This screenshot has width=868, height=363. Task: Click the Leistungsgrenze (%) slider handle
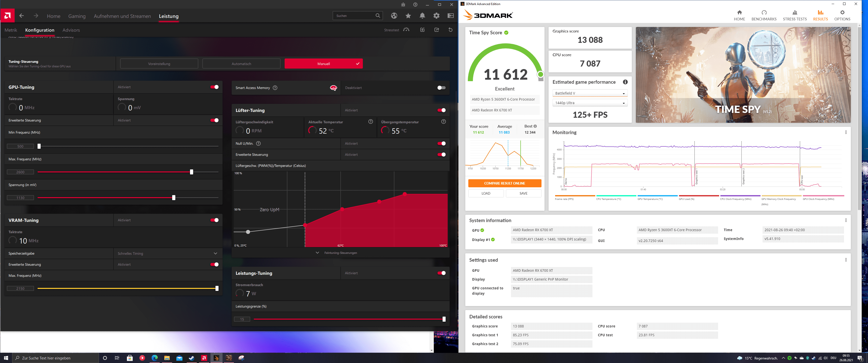(444, 319)
